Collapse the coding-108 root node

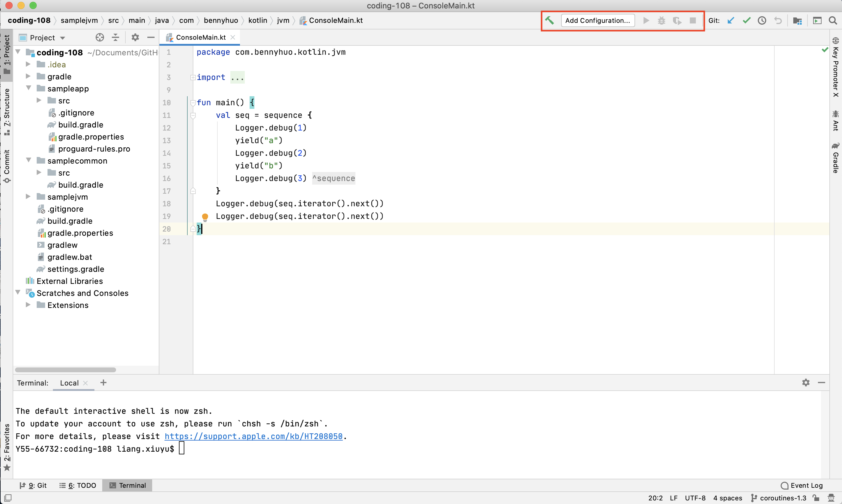point(18,52)
